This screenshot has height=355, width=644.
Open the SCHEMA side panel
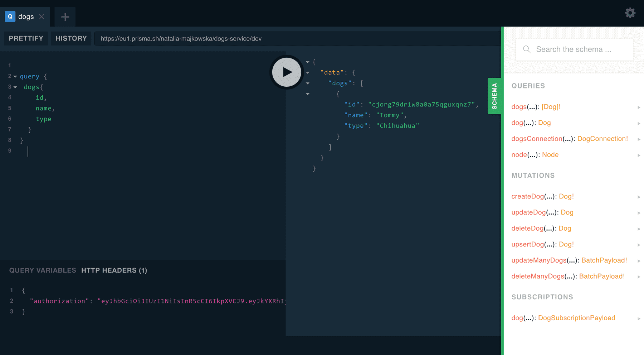tap(494, 96)
